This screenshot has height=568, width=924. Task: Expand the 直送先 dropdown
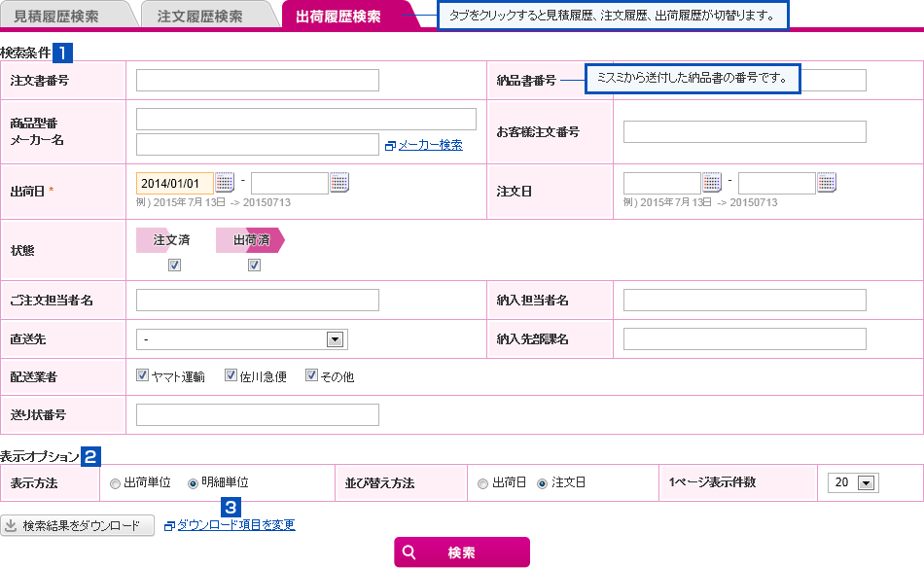pyautogui.click(x=336, y=339)
